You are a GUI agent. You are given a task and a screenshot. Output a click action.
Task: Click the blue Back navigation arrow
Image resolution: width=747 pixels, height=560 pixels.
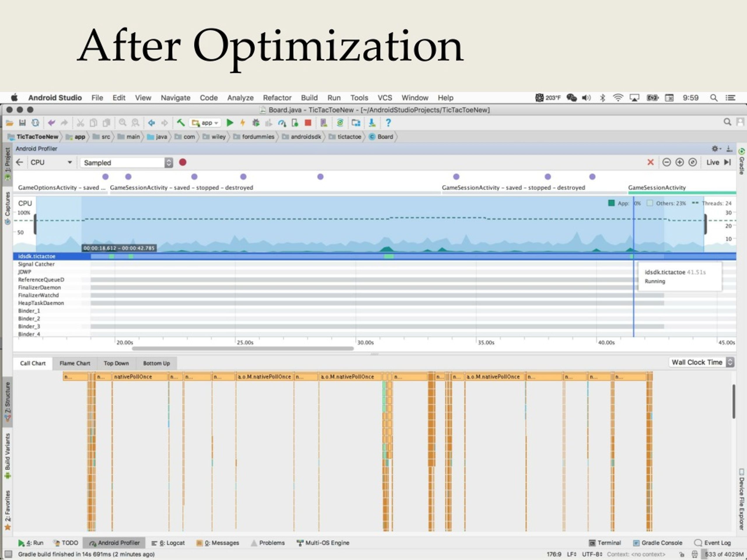152,123
